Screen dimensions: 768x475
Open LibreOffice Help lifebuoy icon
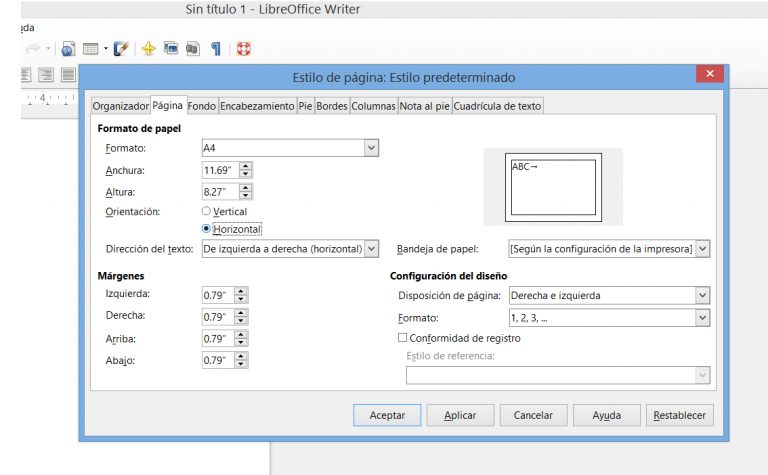(x=243, y=48)
